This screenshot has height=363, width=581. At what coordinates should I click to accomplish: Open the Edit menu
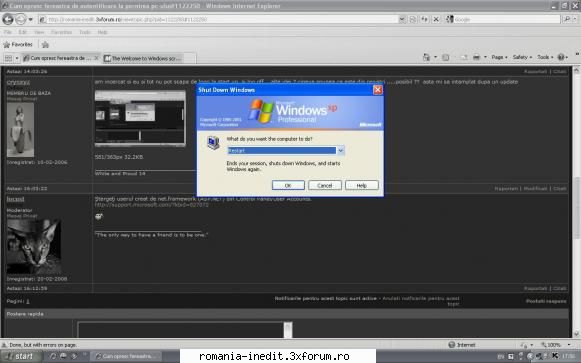pos(23,32)
